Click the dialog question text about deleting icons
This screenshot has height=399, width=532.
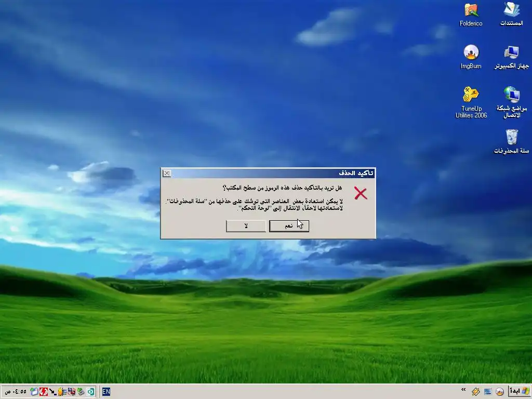[282, 188]
